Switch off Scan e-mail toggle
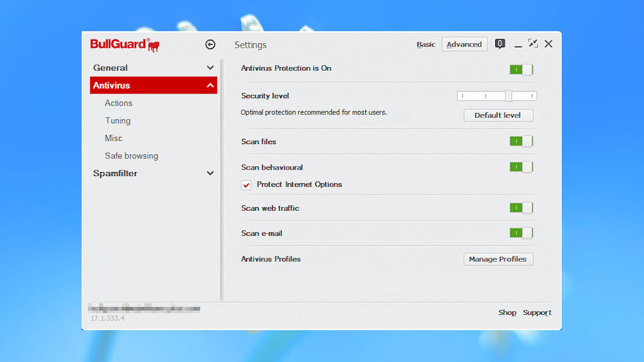This screenshot has height=362, width=644. (521, 233)
